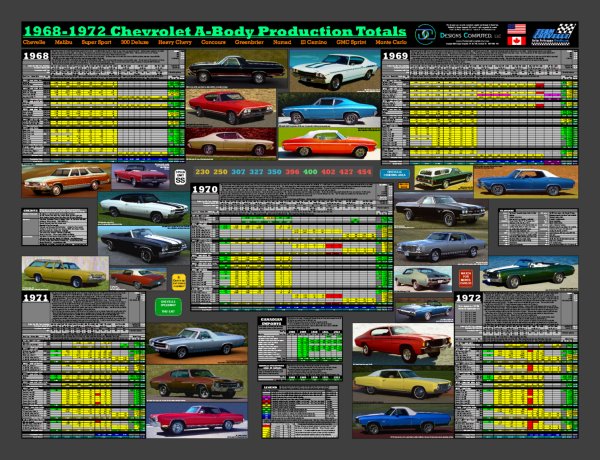
Task: Click the 1972 year heading
Action: pos(469,298)
